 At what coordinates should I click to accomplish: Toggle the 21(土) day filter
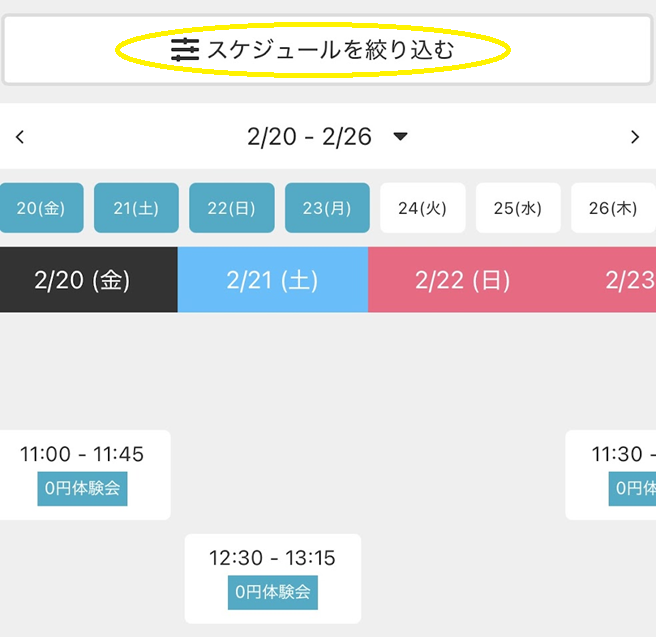pos(136,208)
